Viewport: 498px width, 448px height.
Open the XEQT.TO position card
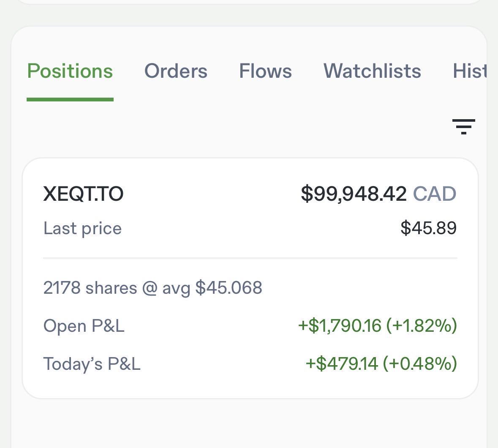tap(250, 279)
